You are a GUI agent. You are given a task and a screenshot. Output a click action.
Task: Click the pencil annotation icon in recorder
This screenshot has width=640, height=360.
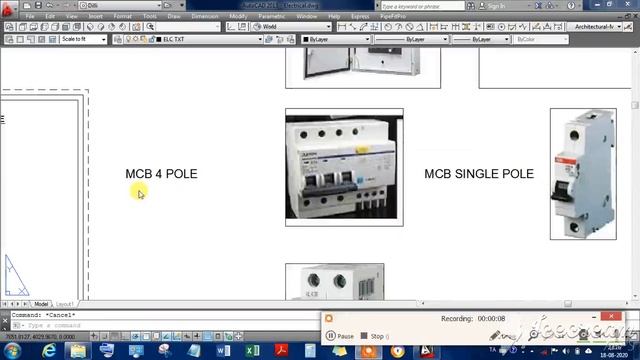tap(495, 336)
